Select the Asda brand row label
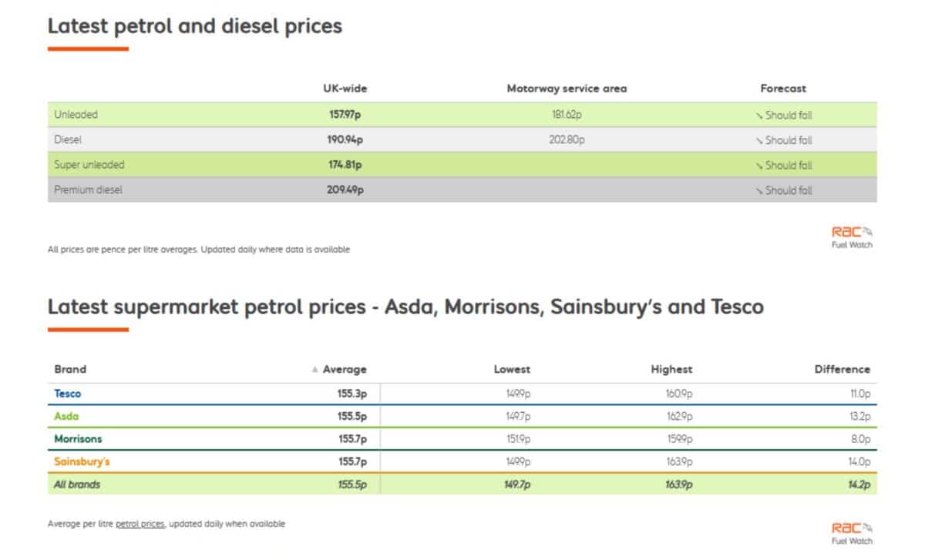Viewport: 925px width, 560px height. (66, 416)
